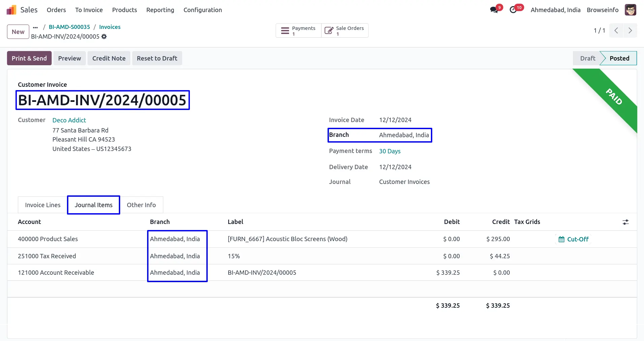Click the Credit Note button
Image resolution: width=644 pixels, height=341 pixels.
tap(109, 58)
